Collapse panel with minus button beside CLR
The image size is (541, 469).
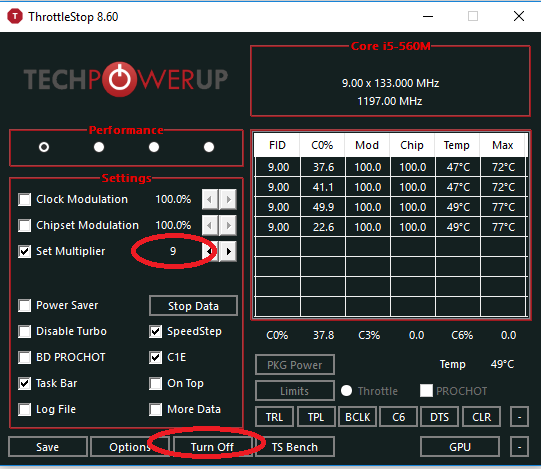(x=519, y=417)
